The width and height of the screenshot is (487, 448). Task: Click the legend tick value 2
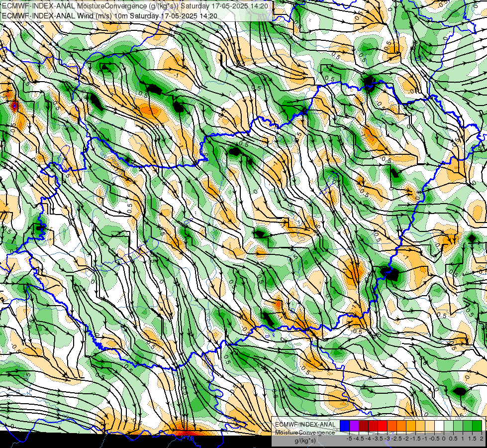[482, 439]
